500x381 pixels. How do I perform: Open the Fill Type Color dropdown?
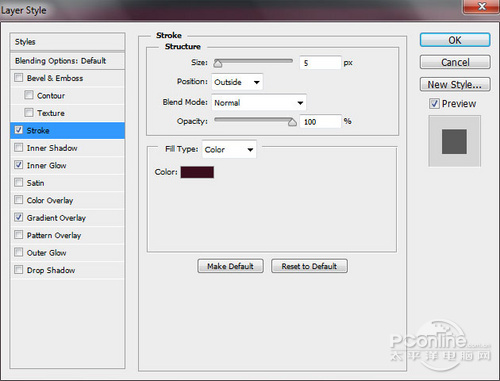click(229, 150)
